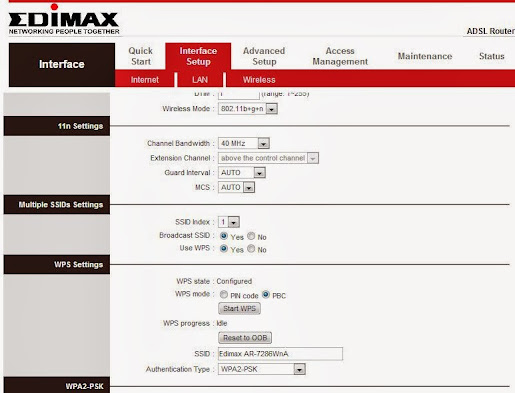Set Broadcast SSID to No
The height and width of the screenshot is (393, 515).
(x=251, y=236)
